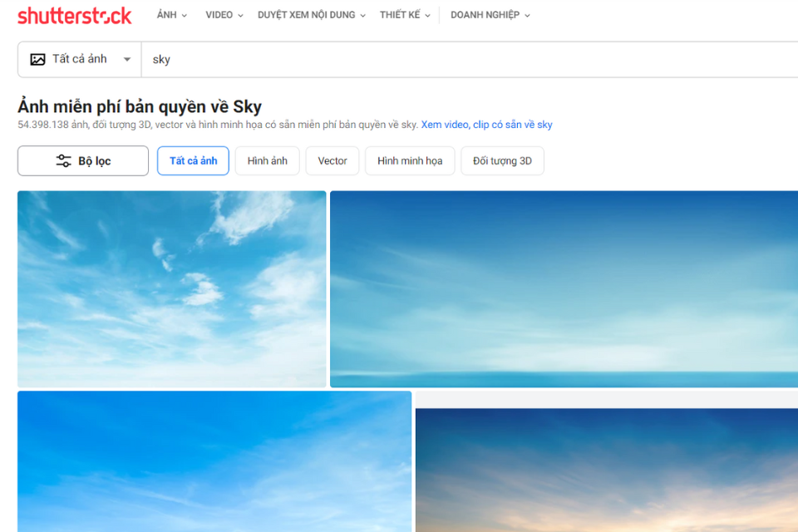
Task: Click the chevron next to THIẾT KẾ
Action: (427, 16)
